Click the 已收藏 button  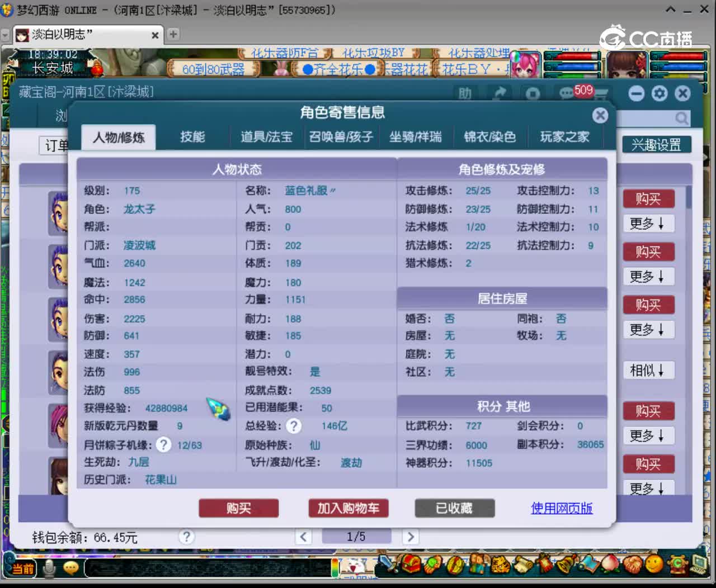pos(454,508)
